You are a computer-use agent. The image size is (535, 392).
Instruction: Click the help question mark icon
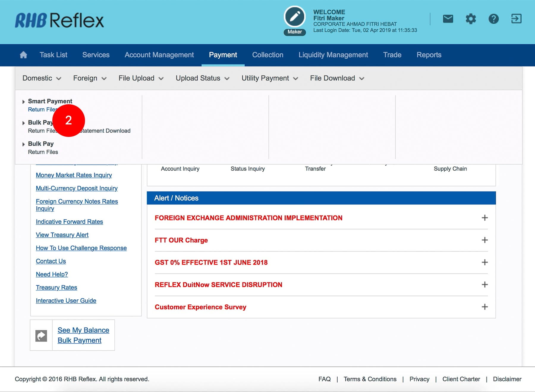tap(493, 19)
